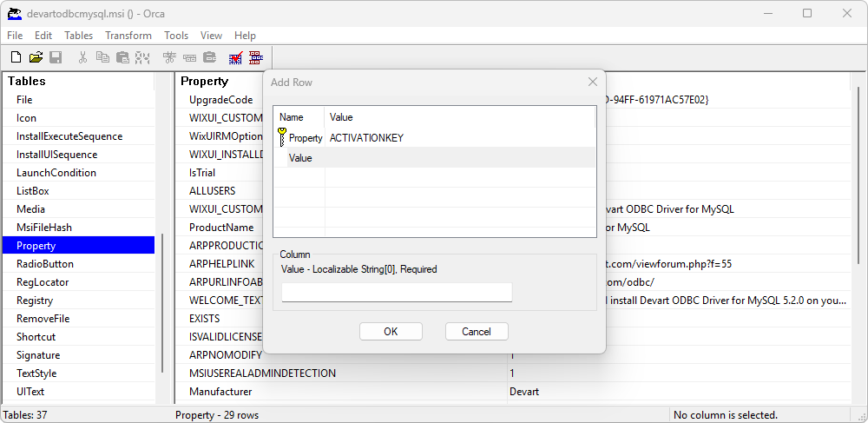868x423 pixels.
Task: Select the MsiFileHash table
Action: [x=79, y=228]
